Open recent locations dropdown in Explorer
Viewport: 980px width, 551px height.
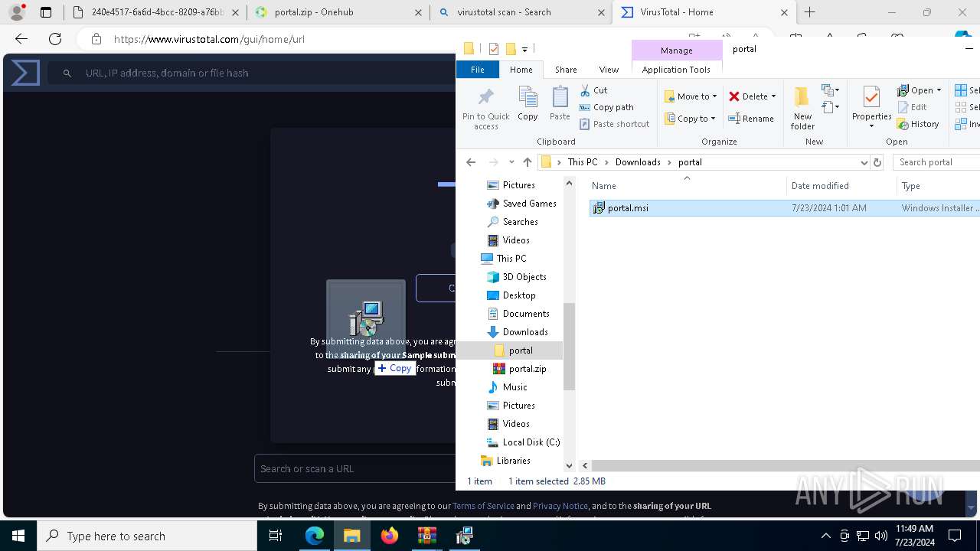coord(511,162)
